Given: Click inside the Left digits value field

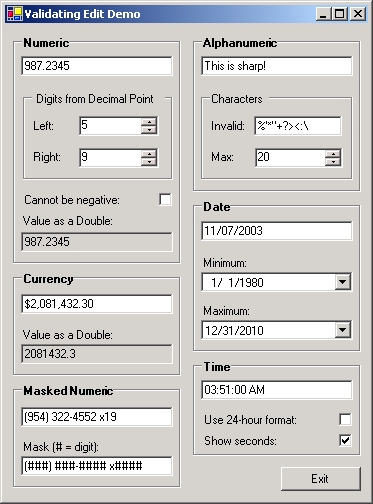Looking at the screenshot, I should 111,126.
